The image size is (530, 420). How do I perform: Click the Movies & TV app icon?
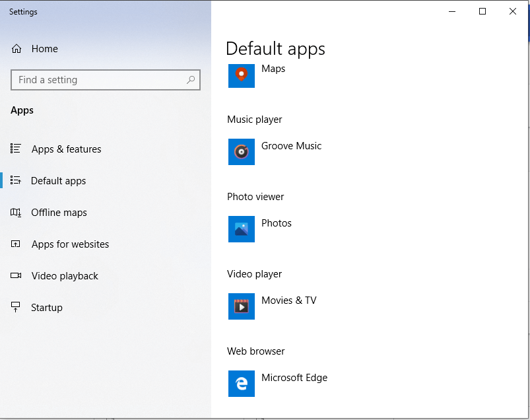tap(242, 306)
